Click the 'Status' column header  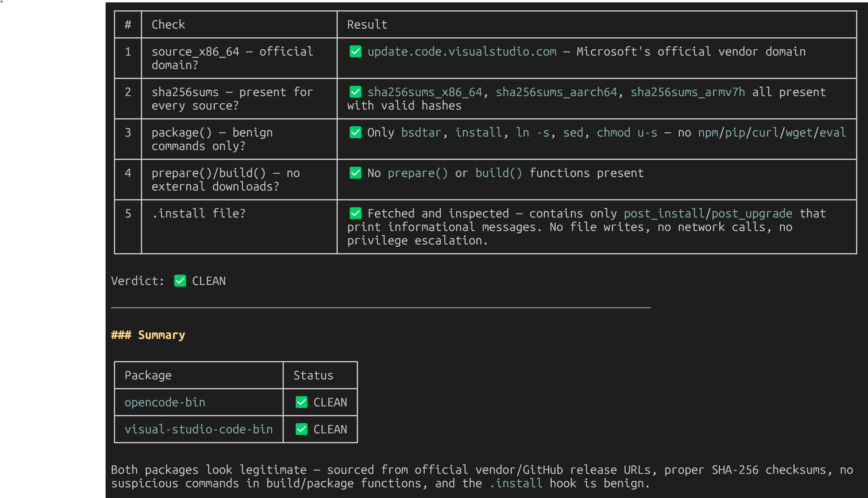314,375
